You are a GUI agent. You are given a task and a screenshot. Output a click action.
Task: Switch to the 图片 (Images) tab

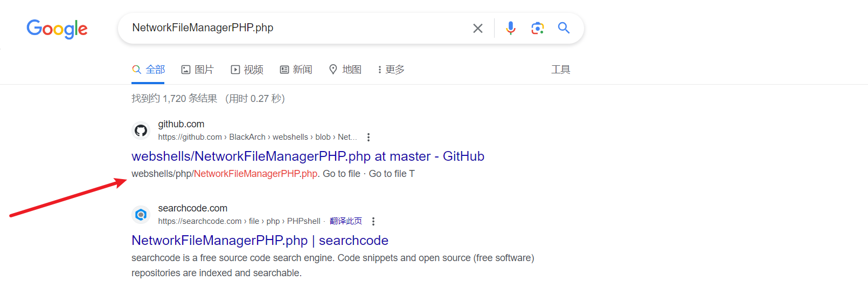197,70
